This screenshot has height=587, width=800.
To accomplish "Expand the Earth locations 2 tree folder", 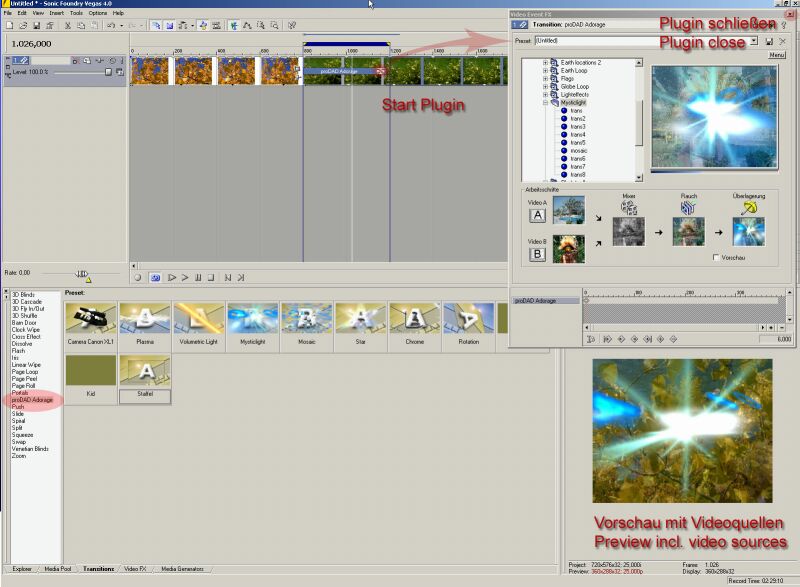I will pyautogui.click(x=545, y=63).
